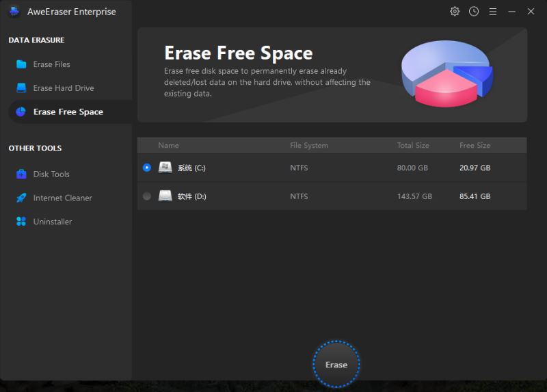547x392 pixels.
Task: Open the Erase Files section
Action: 70,64
